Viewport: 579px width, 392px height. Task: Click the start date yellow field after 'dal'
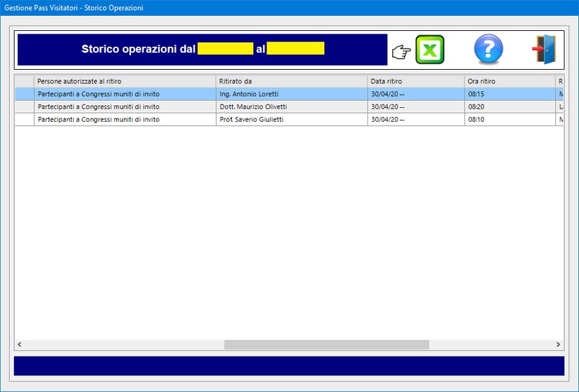click(x=225, y=49)
